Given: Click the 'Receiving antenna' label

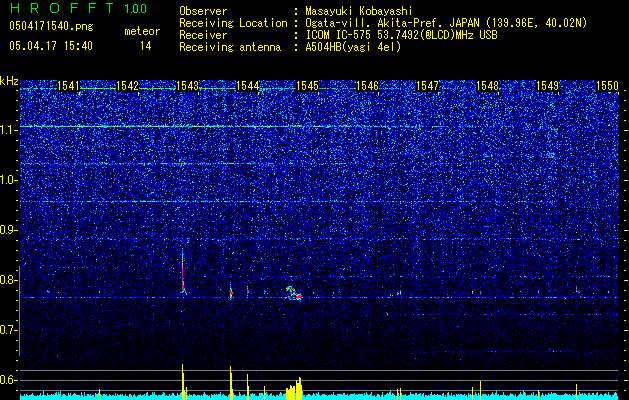Looking at the screenshot, I should click(x=230, y=47).
